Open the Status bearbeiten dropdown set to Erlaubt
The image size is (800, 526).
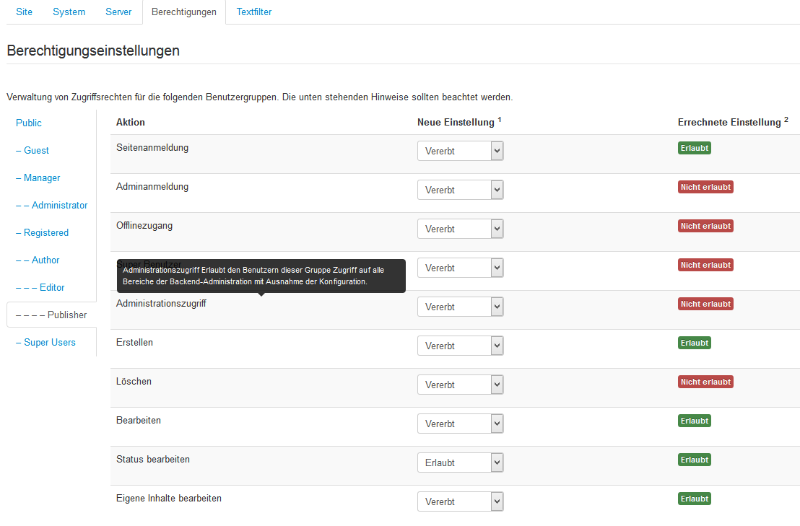[x=460, y=463]
